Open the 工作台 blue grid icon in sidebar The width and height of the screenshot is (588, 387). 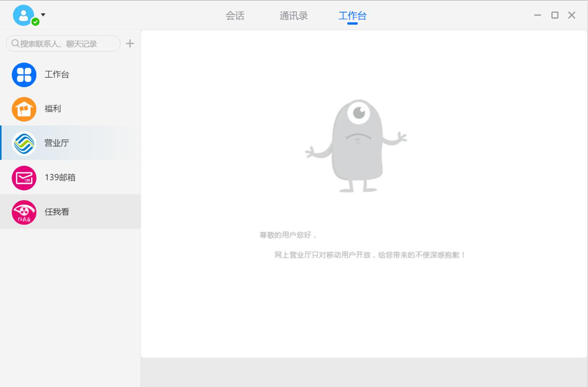[24, 75]
